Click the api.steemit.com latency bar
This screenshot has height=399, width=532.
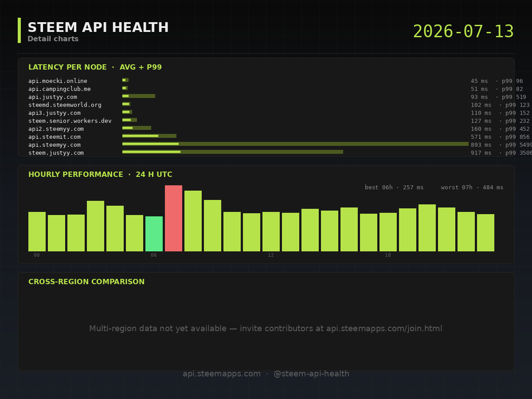(x=149, y=136)
